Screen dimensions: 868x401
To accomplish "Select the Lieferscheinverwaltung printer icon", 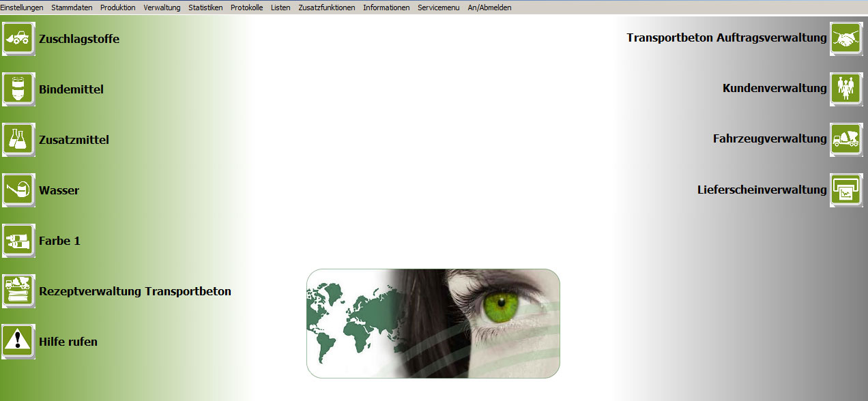I will [x=846, y=190].
